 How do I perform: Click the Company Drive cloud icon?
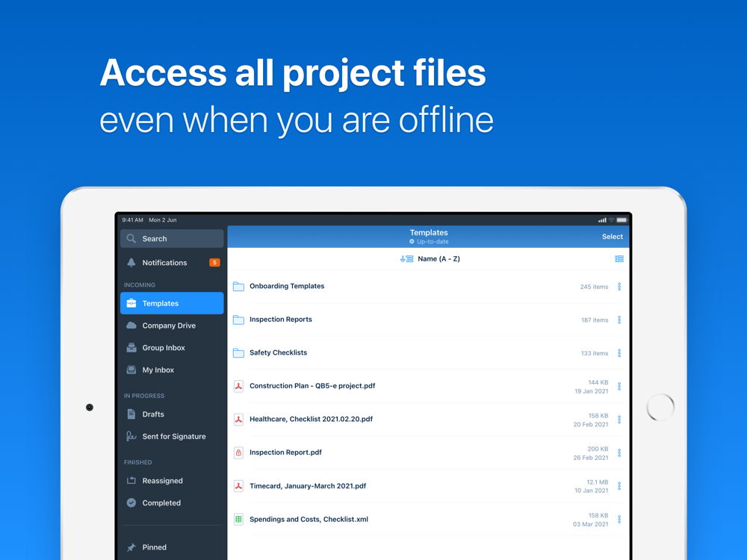point(131,326)
